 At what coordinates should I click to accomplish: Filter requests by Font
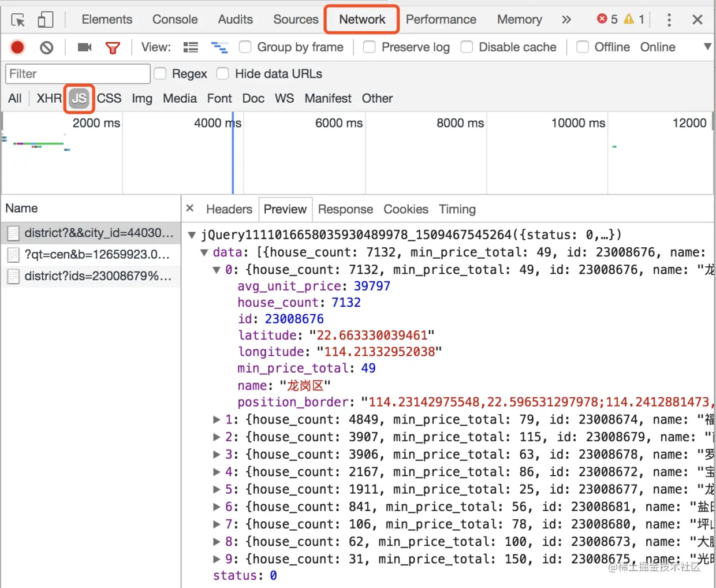[219, 98]
